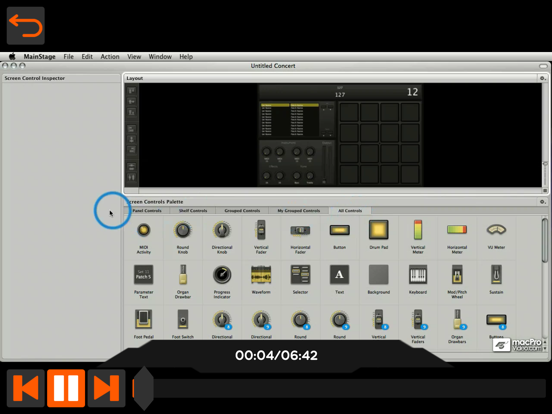Open the View menu
552x414 pixels.
point(134,56)
